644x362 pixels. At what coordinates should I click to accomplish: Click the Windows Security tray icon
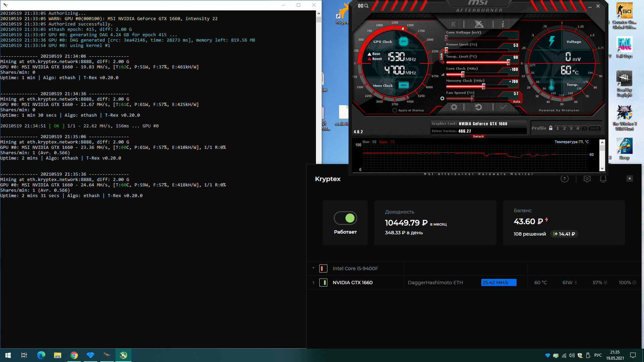pos(580,355)
